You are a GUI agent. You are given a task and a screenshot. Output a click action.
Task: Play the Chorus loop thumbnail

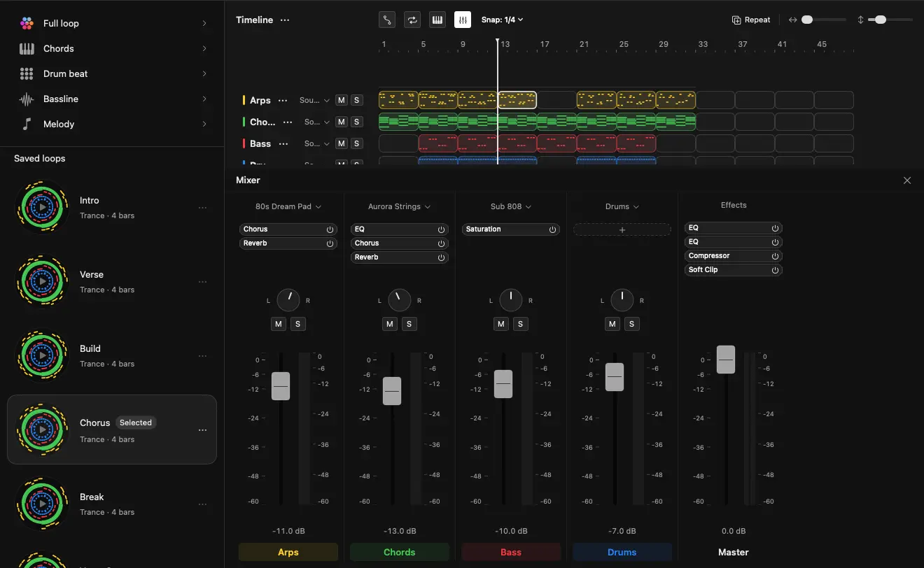42,429
